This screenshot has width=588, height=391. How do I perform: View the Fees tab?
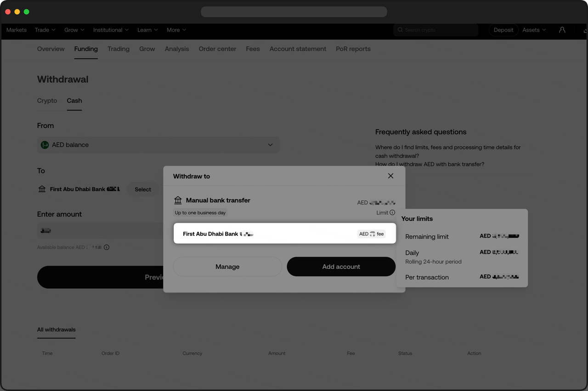[253, 49]
